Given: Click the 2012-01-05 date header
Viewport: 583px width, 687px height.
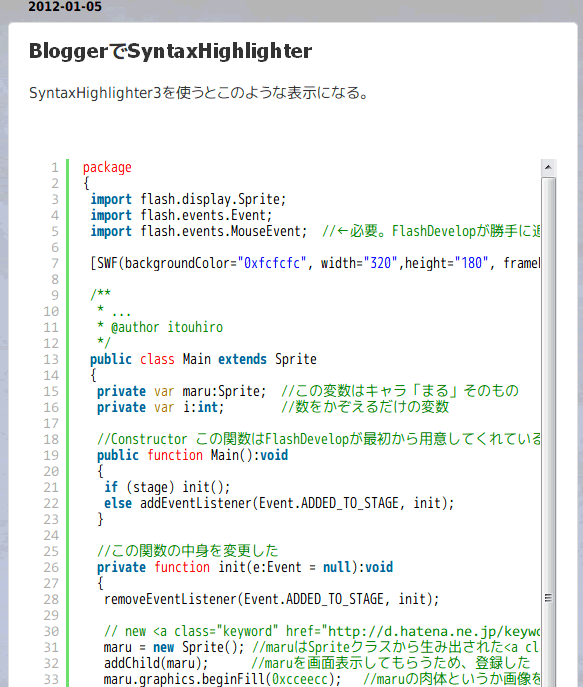Looking at the screenshot, I should click(65, 7).
